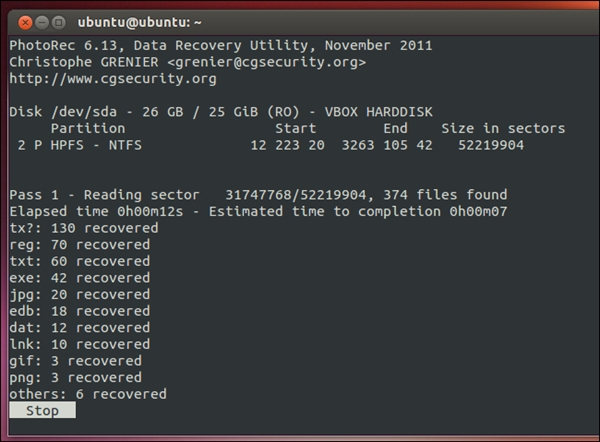Click the "lnk: 10 recovered" line

point(79,344)
